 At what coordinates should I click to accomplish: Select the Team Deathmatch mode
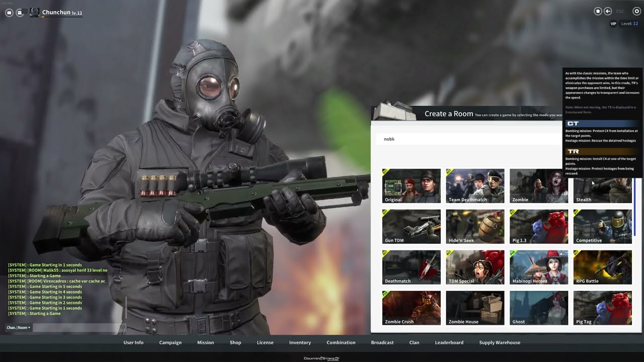point(475,186)
